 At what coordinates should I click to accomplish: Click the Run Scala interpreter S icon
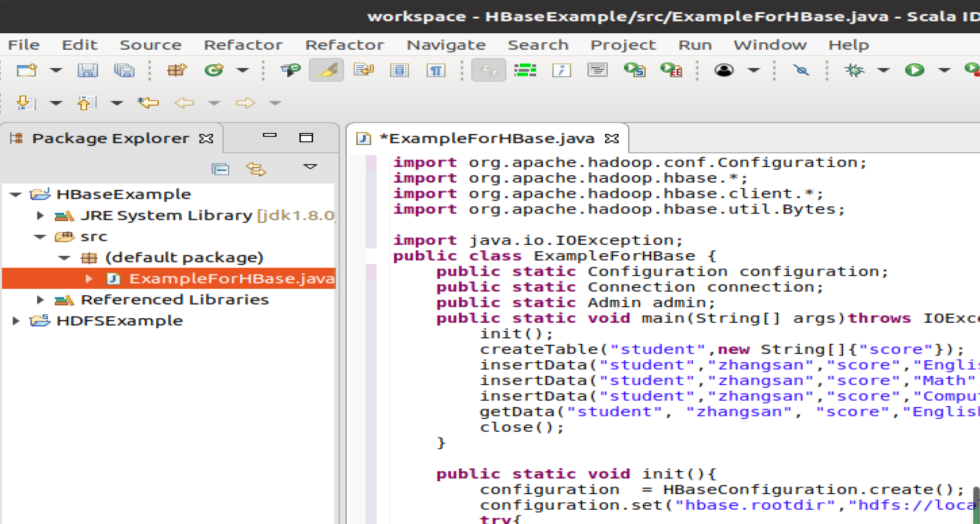point(634,70)
